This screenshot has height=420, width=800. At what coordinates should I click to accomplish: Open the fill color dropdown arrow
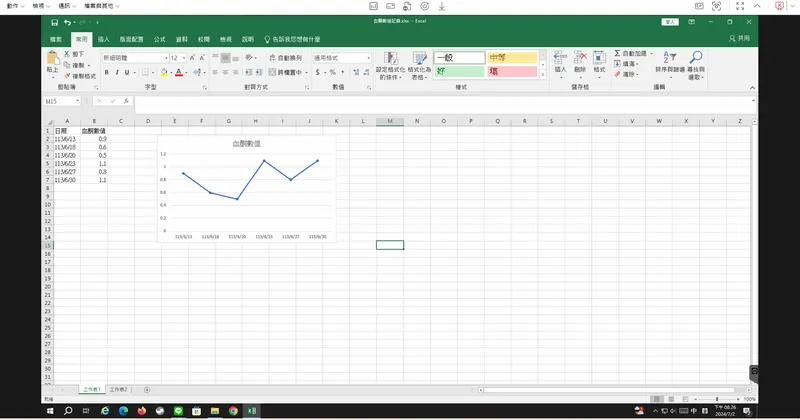[170, 72]
